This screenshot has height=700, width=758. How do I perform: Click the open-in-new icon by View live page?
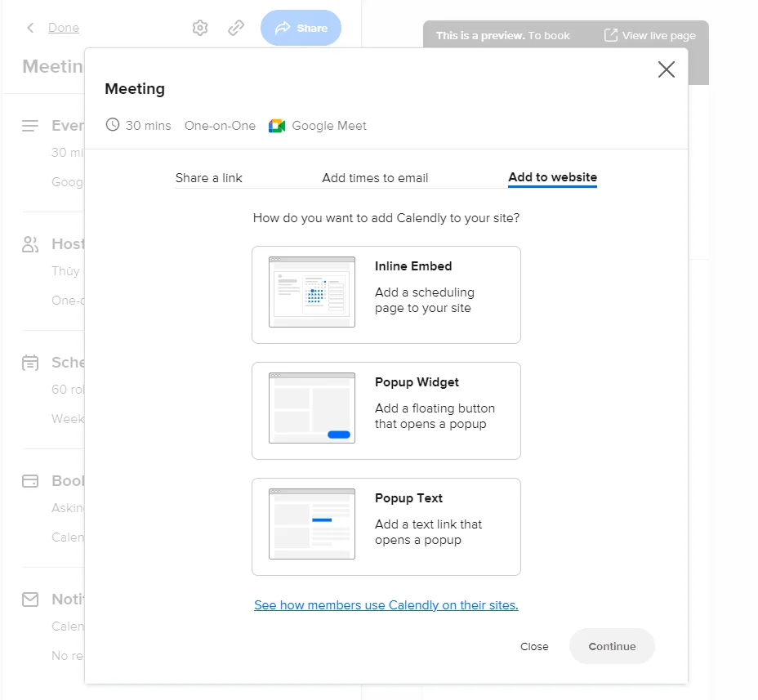pos(610,35)
